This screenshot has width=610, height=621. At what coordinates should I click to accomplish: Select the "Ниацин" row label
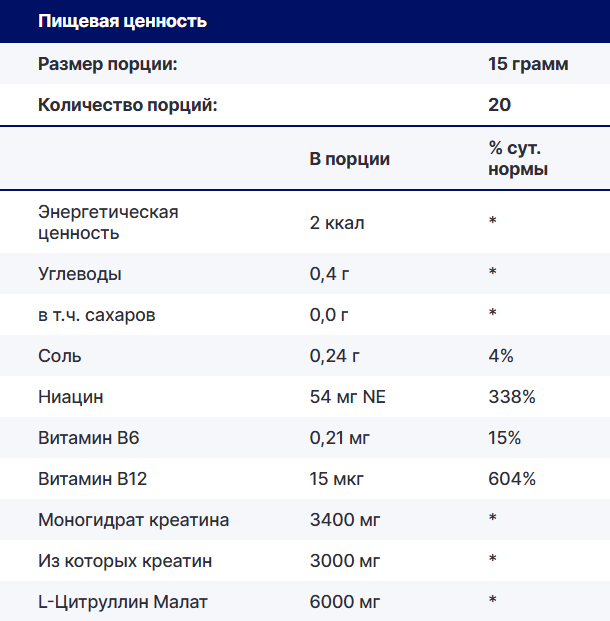(71, 397)
